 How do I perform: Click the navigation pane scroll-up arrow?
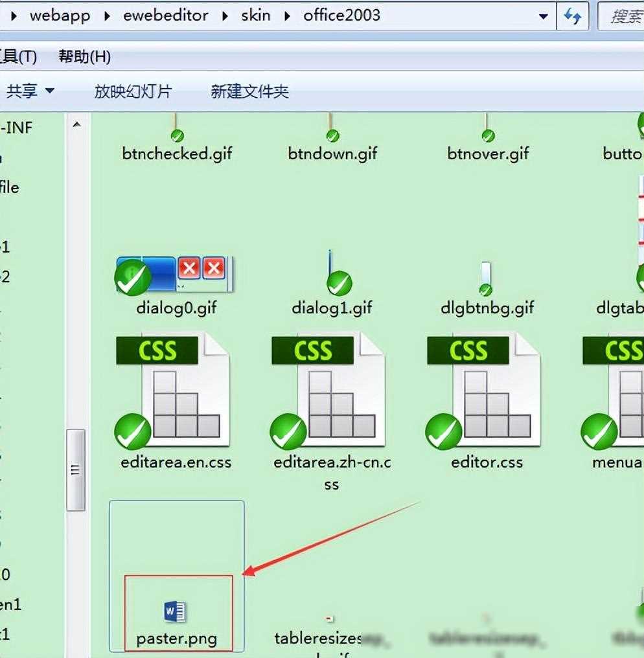pos(76,124)
